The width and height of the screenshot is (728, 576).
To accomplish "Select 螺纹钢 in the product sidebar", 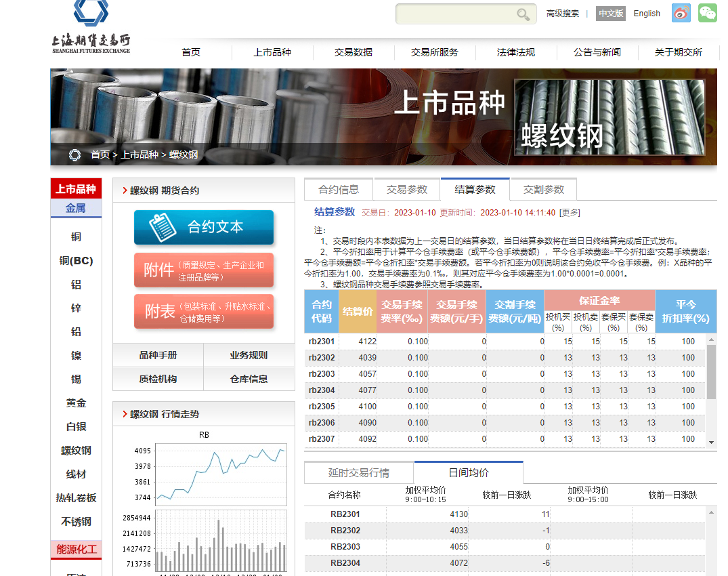I will click(x=76, y=450).
